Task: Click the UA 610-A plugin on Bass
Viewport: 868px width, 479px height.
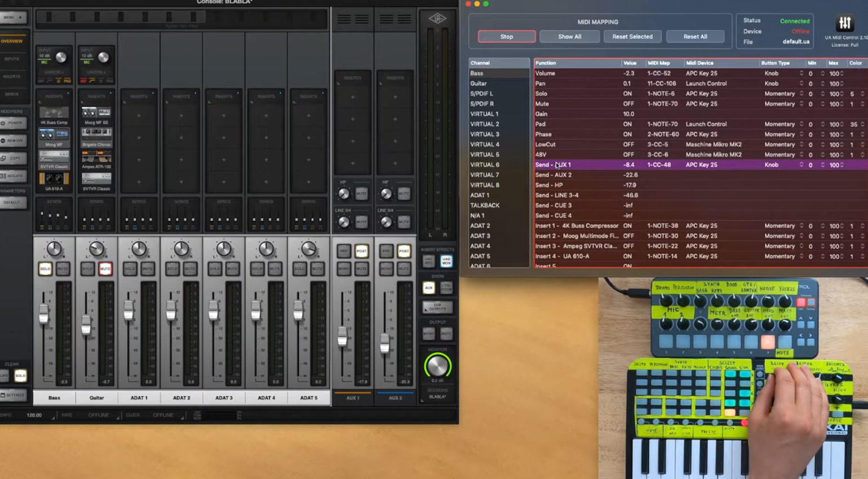Action: click(x=54, y=179)
